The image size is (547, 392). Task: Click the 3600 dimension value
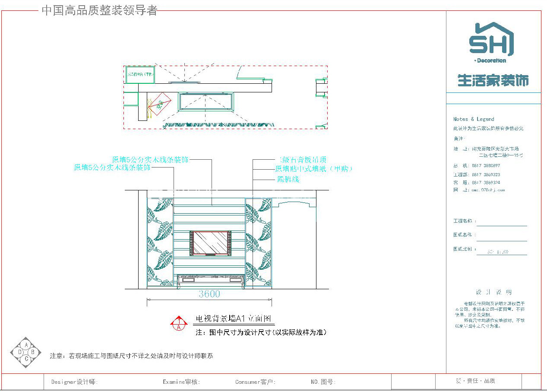coord(209,294)
